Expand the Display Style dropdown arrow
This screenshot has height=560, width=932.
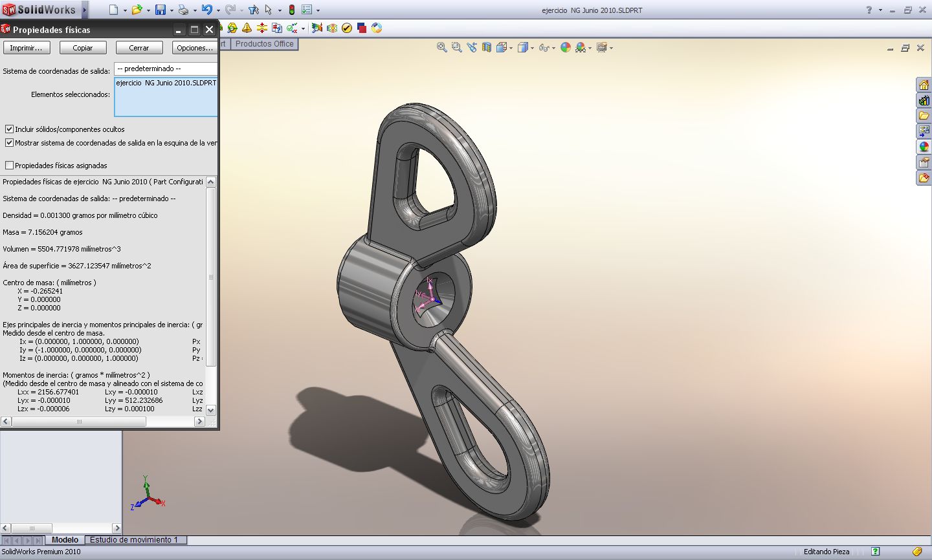pos(533,48)
